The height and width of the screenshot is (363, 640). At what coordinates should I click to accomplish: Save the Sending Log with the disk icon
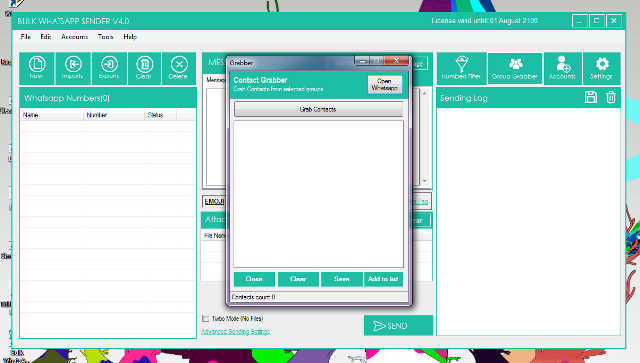tap(591, 97)
